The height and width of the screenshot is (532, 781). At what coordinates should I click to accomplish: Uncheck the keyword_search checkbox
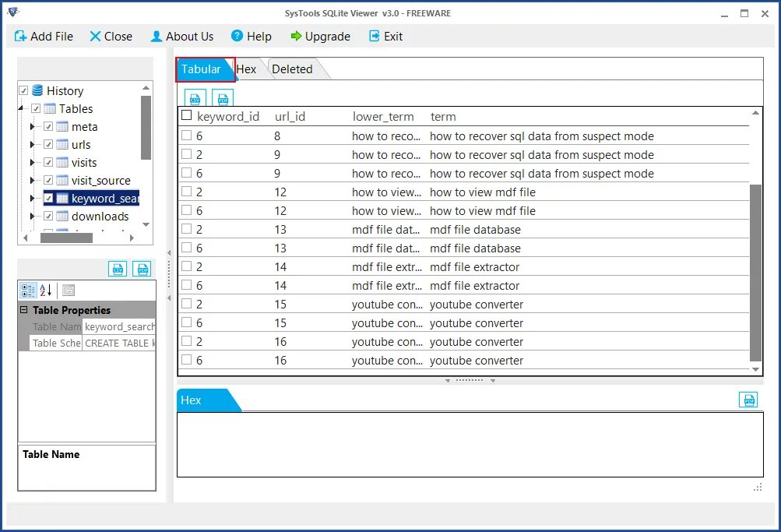(48, 199)
